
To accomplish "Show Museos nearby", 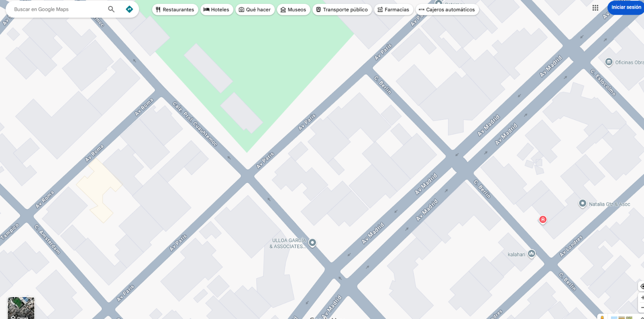I will tap(294, 9).
